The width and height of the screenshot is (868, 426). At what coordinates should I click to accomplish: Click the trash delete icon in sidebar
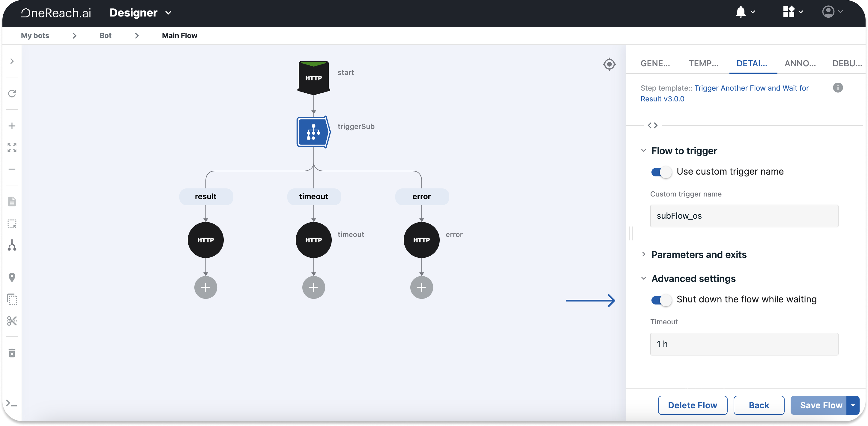click(x=12, y=353)
